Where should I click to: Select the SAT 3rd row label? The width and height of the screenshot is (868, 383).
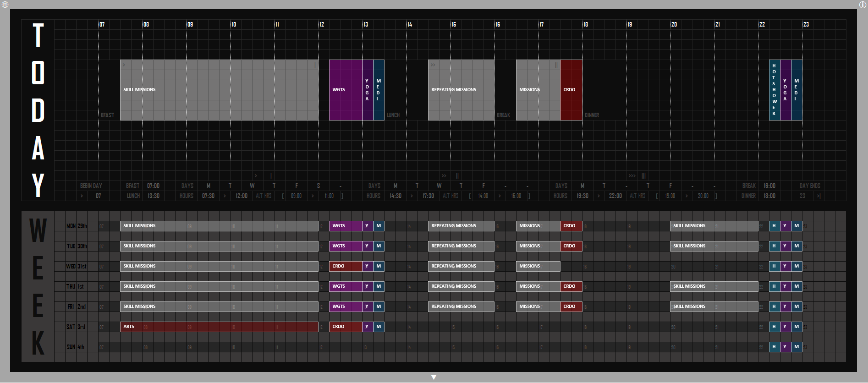(76, 327)
